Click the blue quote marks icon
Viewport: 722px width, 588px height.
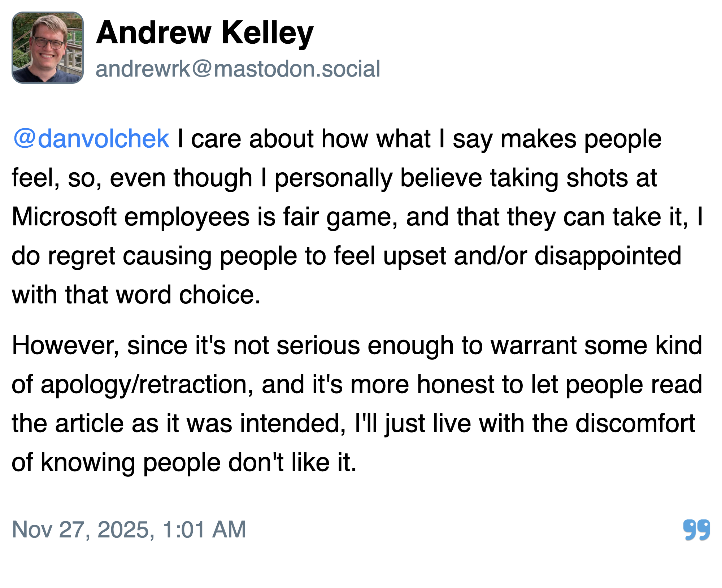pyautogui.click(x=696, y=529)
